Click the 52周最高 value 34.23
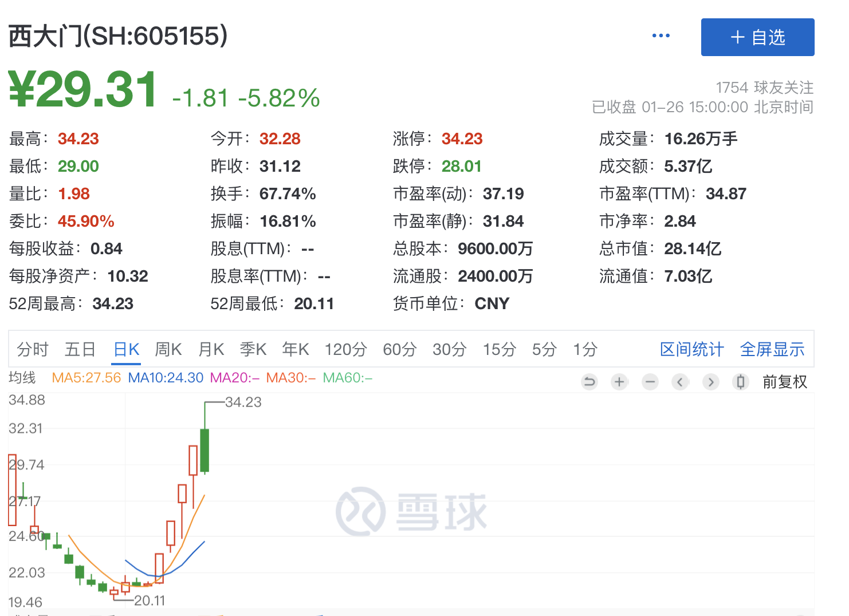Image resolution: width=849 pixels, height=616 pixels. pyautogui.click(x=113, y=303)
